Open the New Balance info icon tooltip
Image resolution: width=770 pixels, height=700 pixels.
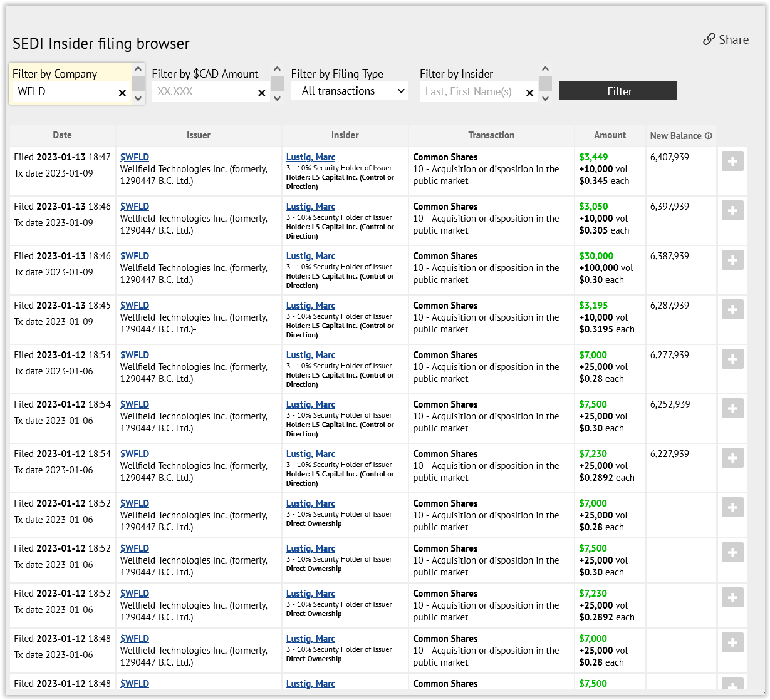[x=709, y=135]
